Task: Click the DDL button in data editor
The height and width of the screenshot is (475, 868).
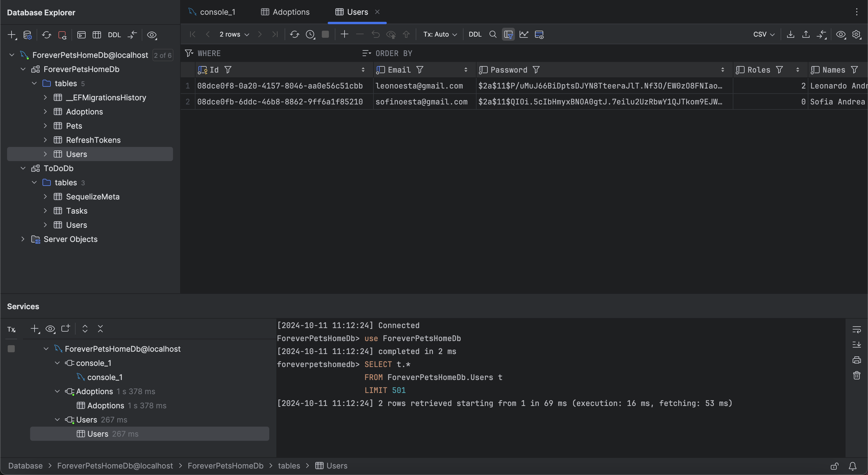Action: pyautogui.click(x=475, y=34)
